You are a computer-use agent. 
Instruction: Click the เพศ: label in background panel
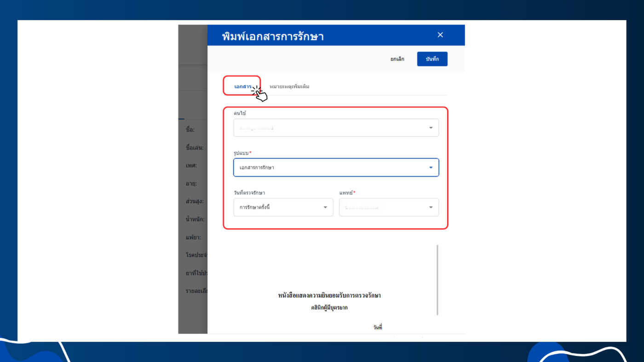[191, 165]
